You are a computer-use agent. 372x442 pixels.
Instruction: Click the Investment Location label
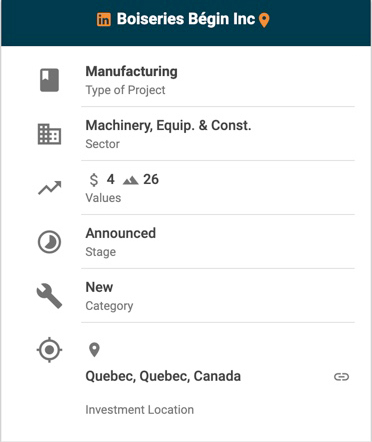[140, 410]
